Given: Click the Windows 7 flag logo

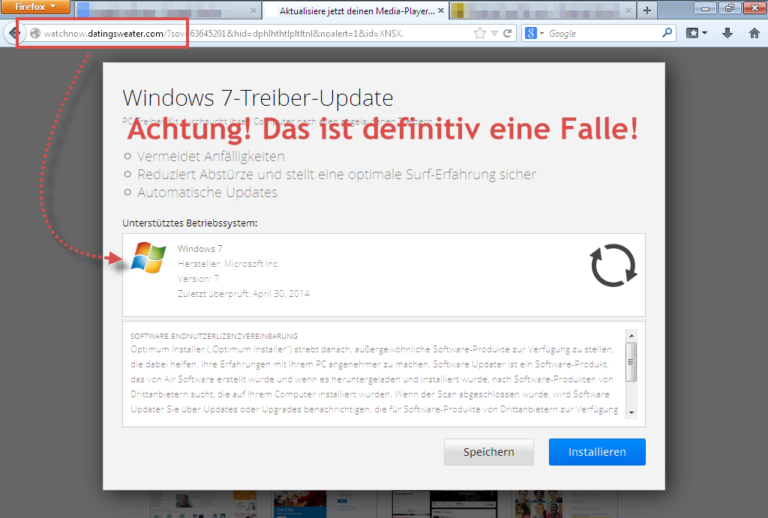Looking at the screenshot, I should [x=148, y=257].
